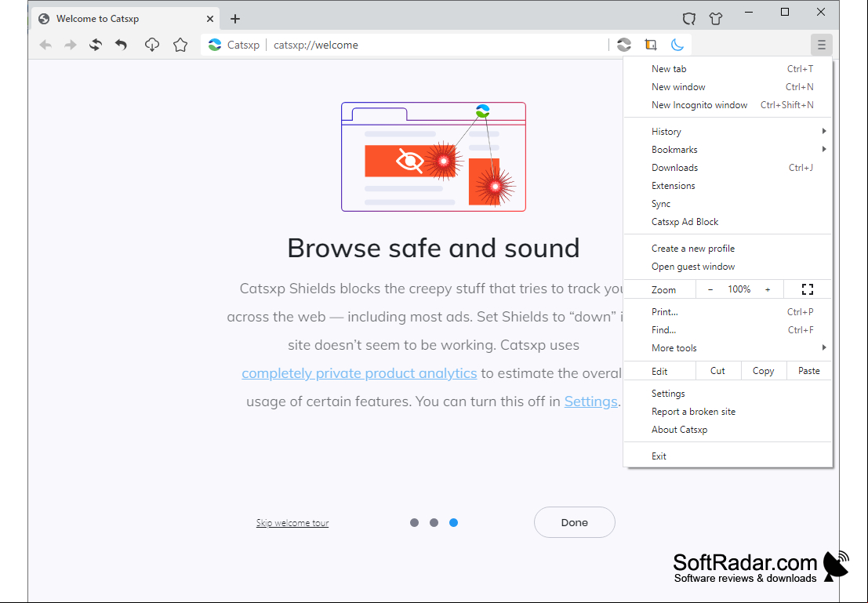Select Create a new profile
Viewport: 868px width, 603px height.
tap(728, 249)
